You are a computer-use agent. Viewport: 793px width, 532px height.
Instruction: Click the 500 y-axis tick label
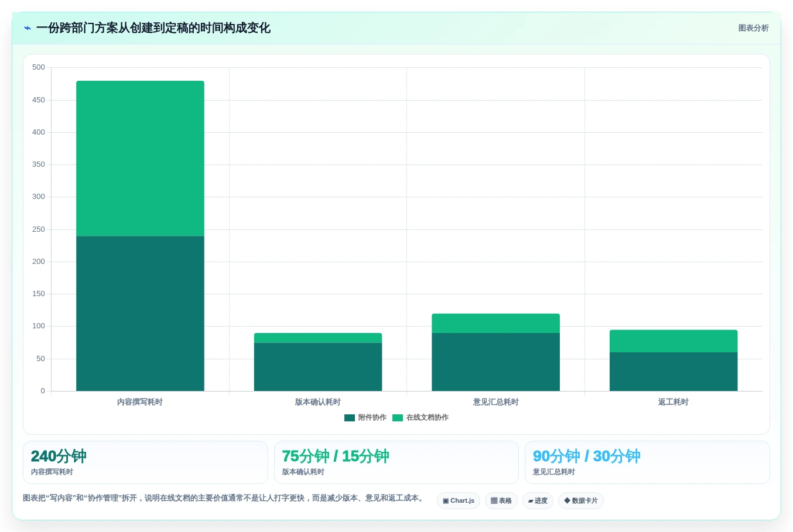[x=39, y=67]
